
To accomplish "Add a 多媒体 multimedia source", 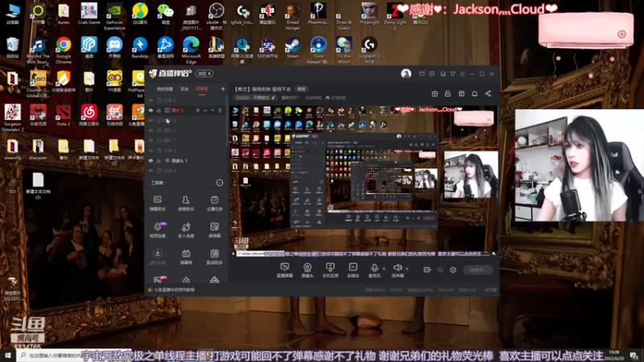I will [x=353, y=270].
